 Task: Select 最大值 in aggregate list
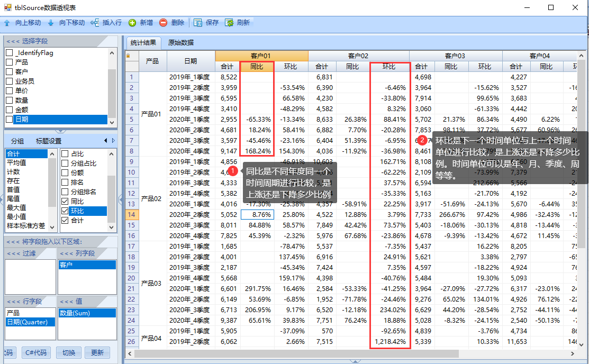(26, 208)
